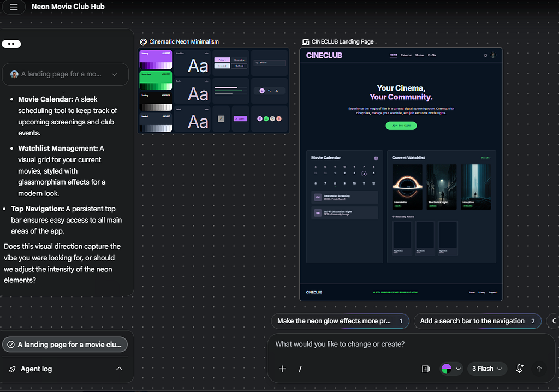Select 'Make the neon glow effects more pr...' suggestion

[340, 321]
